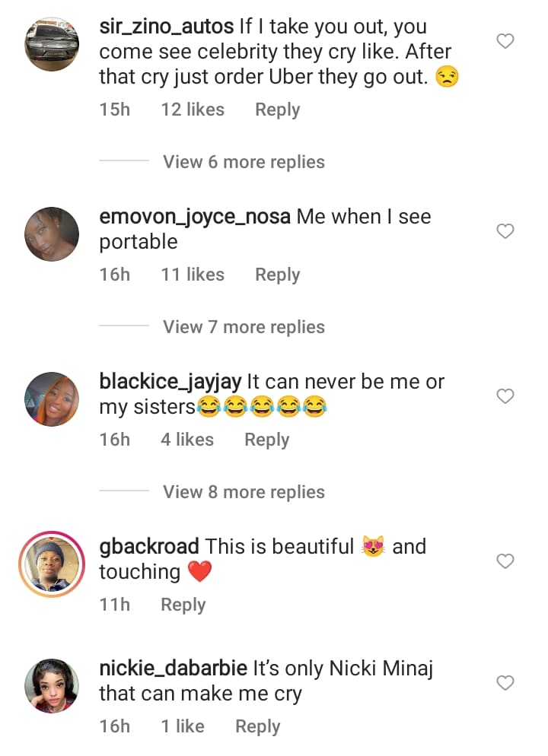Tap heart beside gbackroad comment
Image resolution: width=548 pixels, height=756 pixels.
pyautogui.click(x=505, y=561)
